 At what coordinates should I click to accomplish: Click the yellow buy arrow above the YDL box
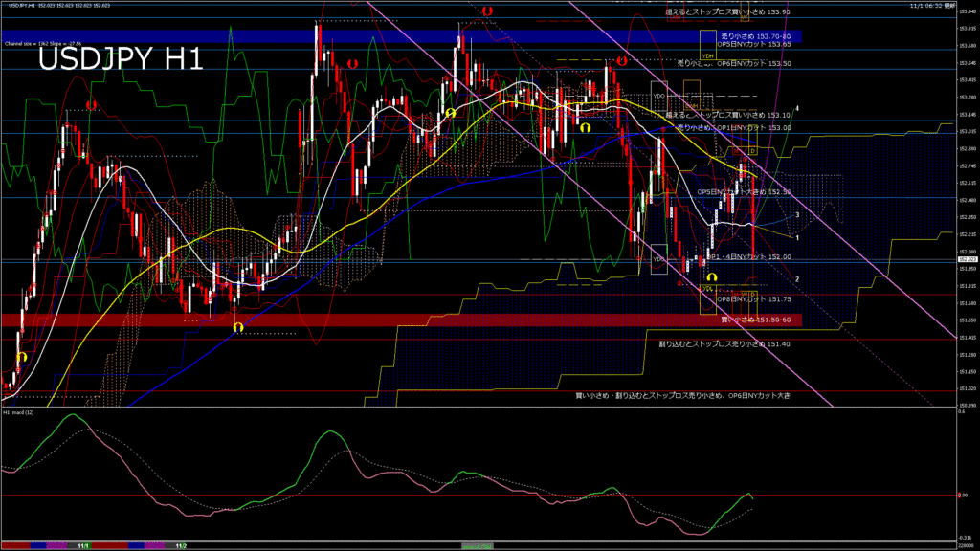(712, 278)
